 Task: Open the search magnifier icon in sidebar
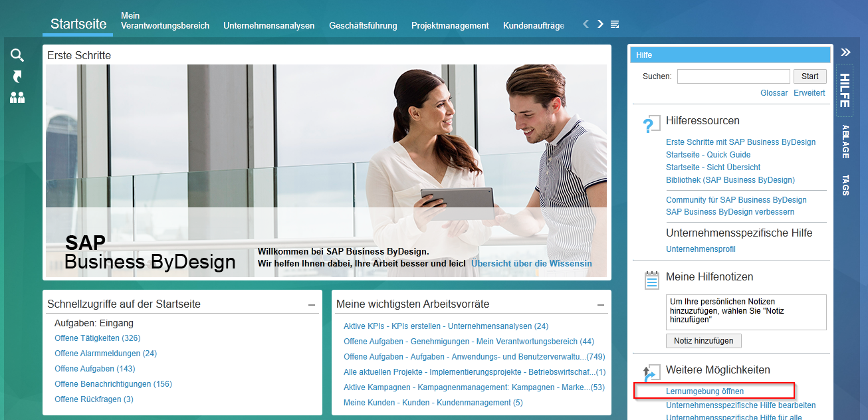[17, 55]
